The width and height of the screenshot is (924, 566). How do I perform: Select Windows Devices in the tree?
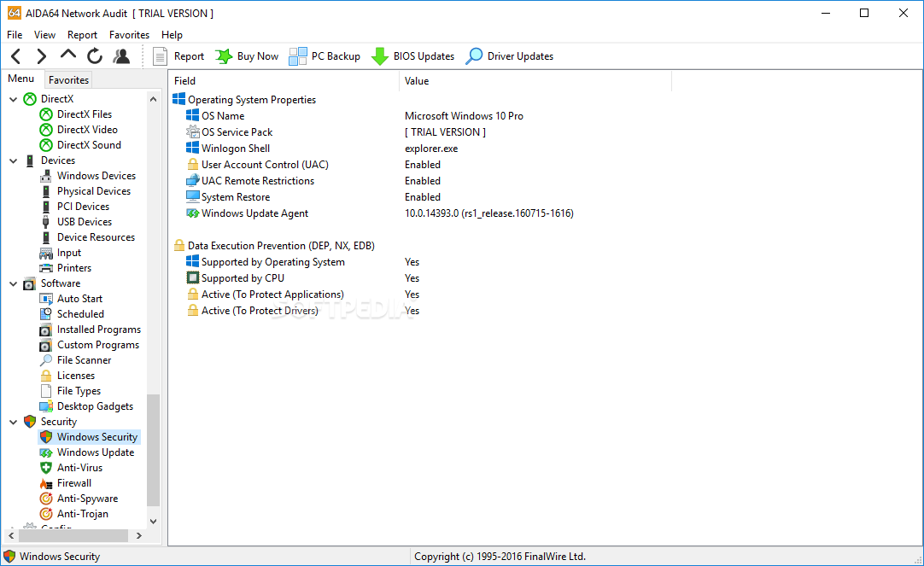[x=87, y=176]
